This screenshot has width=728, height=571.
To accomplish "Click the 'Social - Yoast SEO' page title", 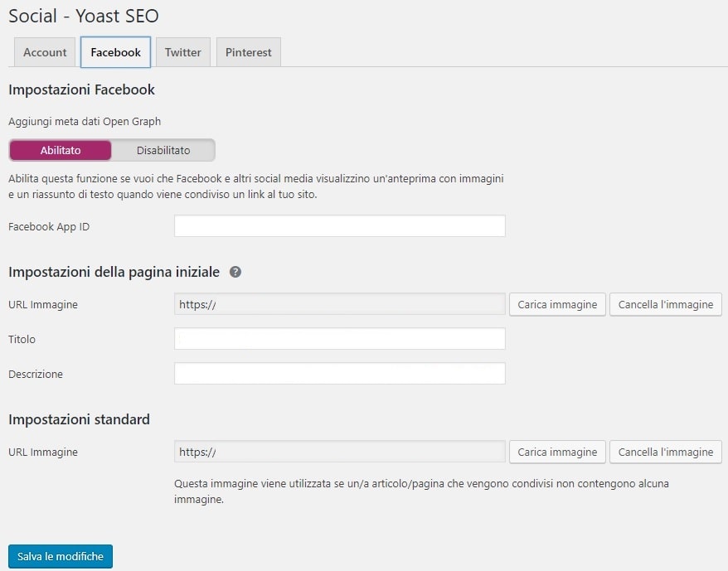I will [84, 16].
